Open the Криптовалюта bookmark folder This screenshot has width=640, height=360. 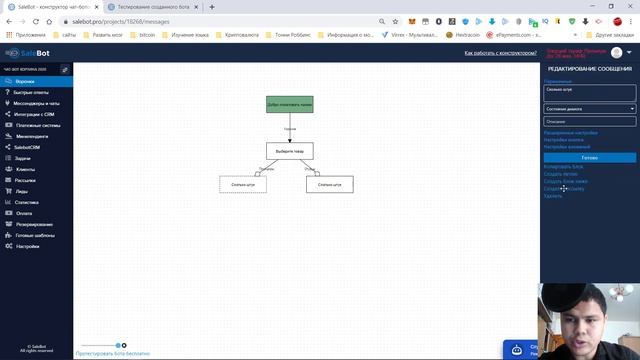pos(237,35)
